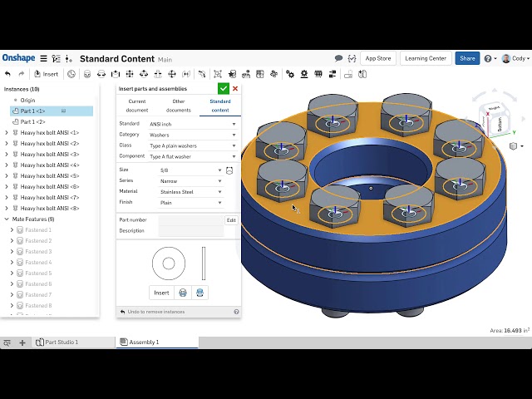Select the Gear relation tool
The height and width of the screenshot is (399, 532).
(x=290, y=74)
